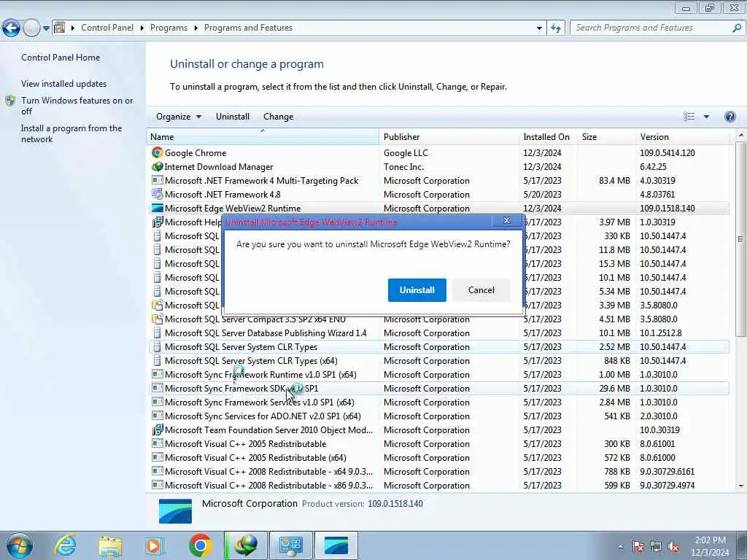Click icon of Microsoft .NET Framework 4.8
Screen dimensions: 747x560
coord(157,194)
